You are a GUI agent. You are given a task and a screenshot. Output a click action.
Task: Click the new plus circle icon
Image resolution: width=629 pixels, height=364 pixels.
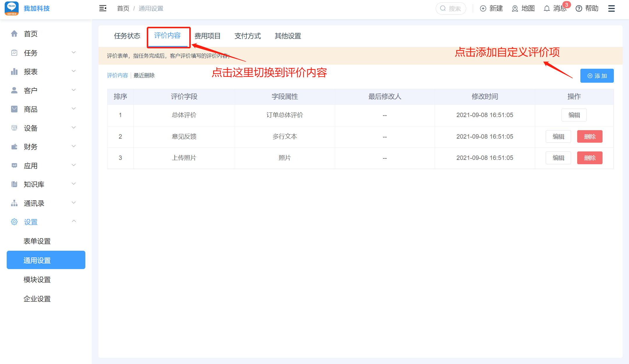point(483,8)
